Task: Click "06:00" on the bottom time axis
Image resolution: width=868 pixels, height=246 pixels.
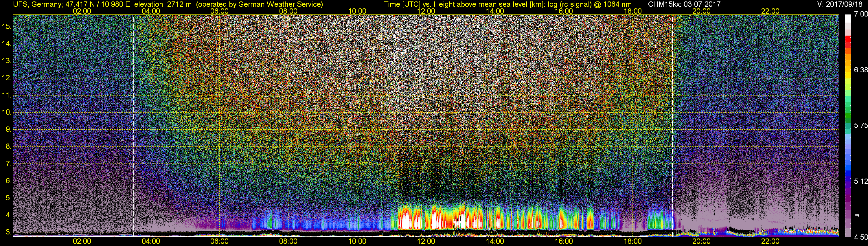Action: coord(219,241)
